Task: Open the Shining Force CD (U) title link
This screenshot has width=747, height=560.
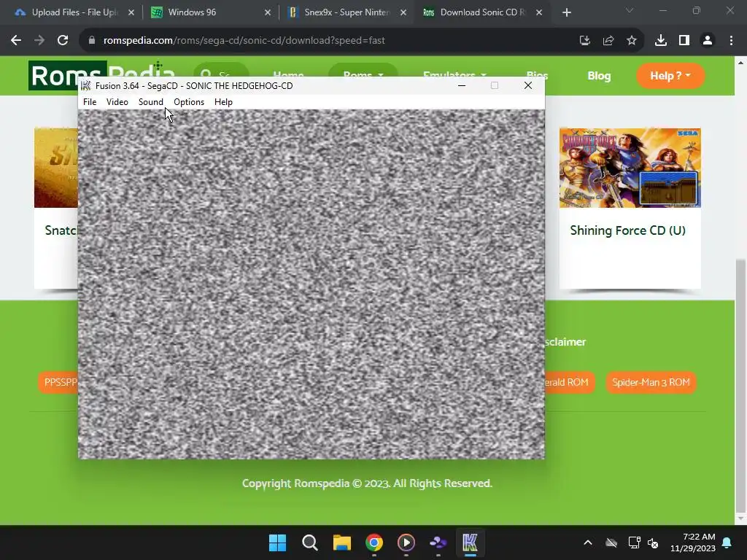Action: pyautogui.click(x=628, y=230)
